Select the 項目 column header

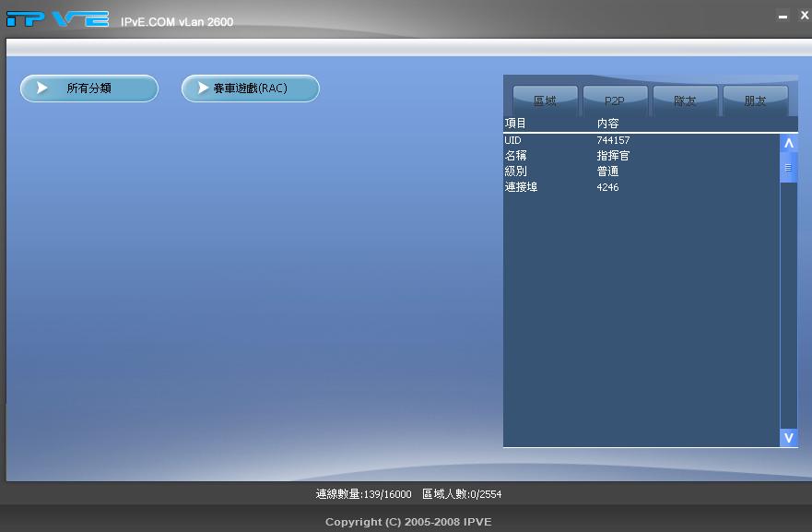pos(515,124)
